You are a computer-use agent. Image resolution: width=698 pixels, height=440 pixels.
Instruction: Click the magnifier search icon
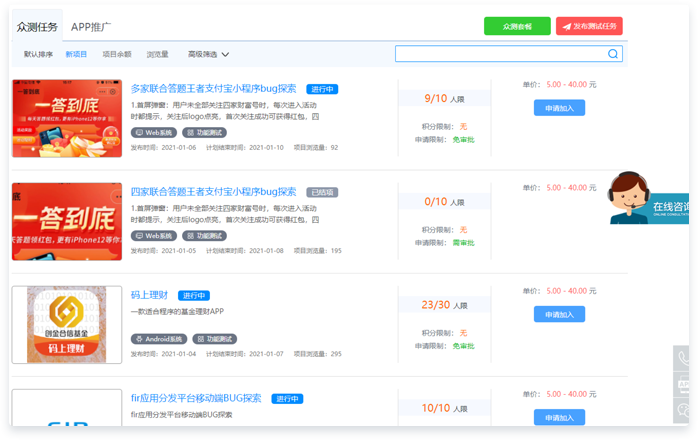613,54
